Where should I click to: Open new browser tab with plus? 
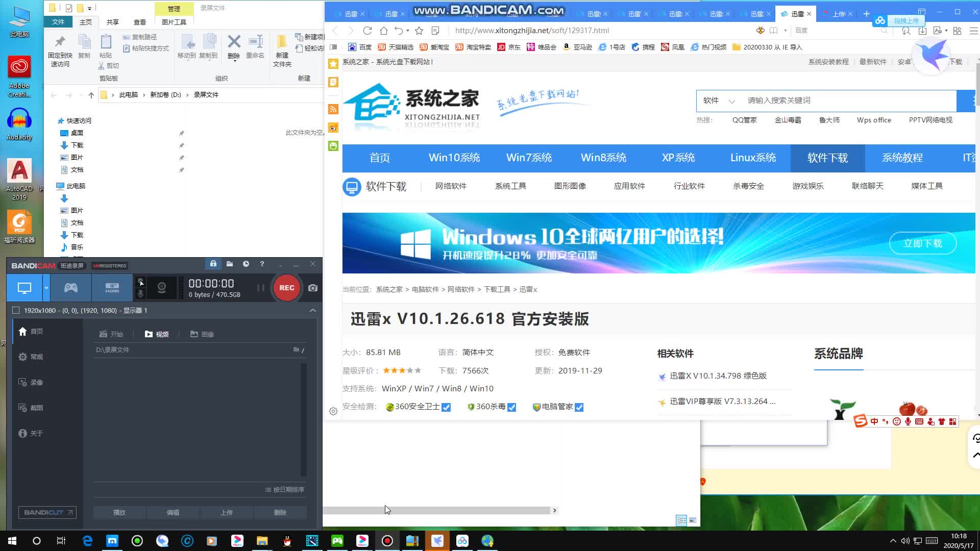pyautogui.click(x=866, y=14)
